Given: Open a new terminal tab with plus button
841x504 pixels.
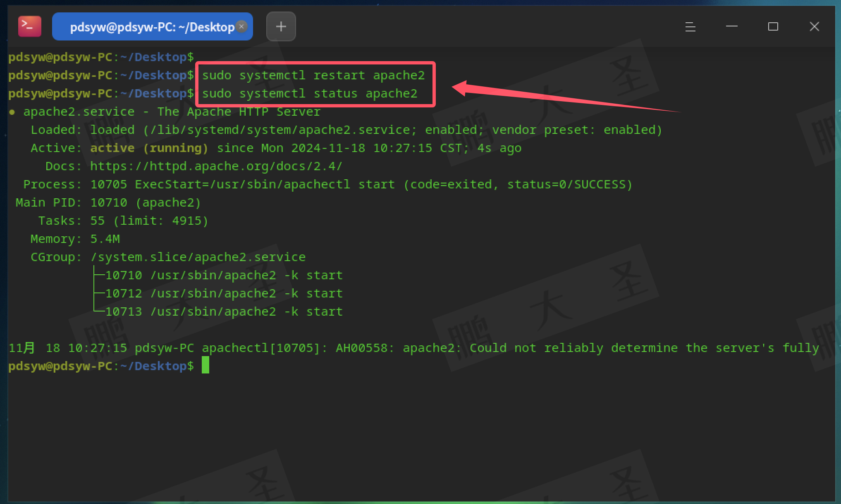Looking at the screenshot, I should click(281, 26).
